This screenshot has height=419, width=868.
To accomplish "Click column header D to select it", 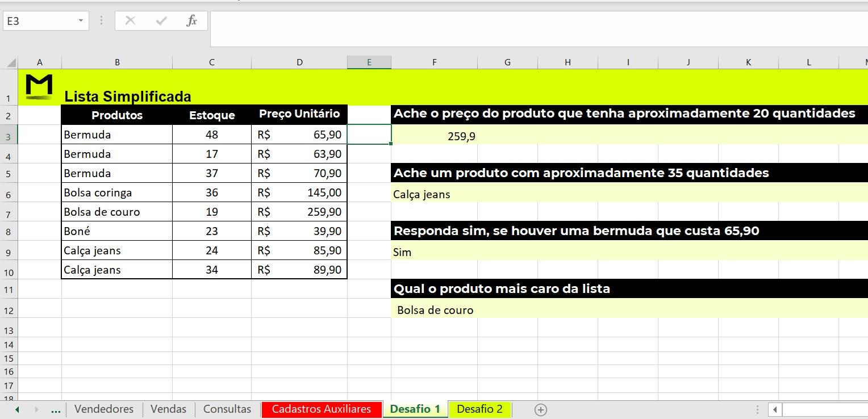I will (x=299, y=62).
